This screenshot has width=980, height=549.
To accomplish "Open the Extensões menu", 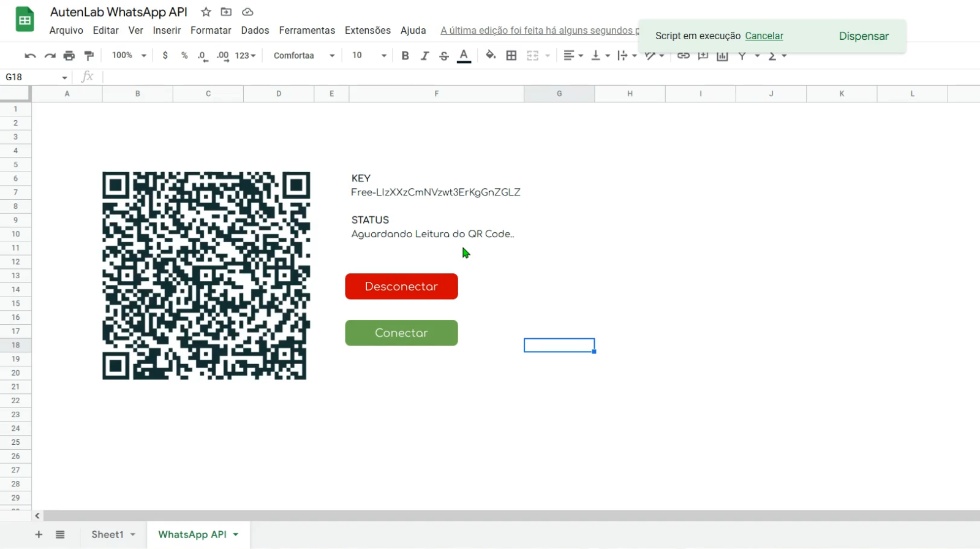I will coord(367,30).
